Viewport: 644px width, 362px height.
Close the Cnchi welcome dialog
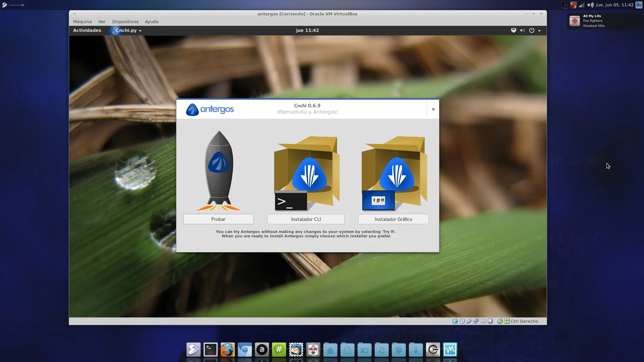[x=433, y=109]
